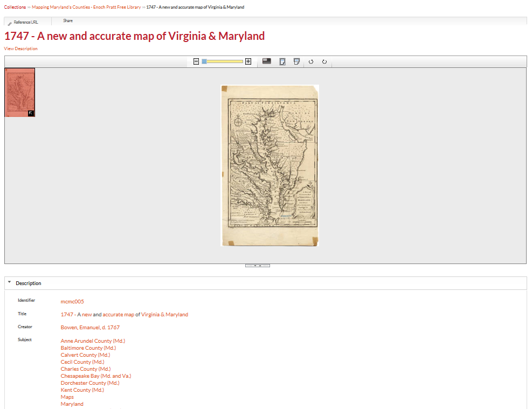Open the Anne Arundel County (Md.) subject
This screenshot has width=532, height=409.
click(93, 341)
